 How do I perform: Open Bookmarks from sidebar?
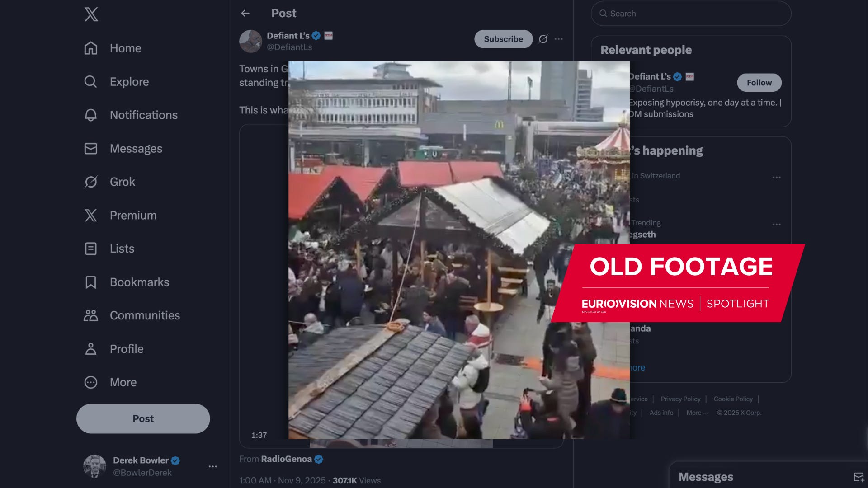coord(139,282)
